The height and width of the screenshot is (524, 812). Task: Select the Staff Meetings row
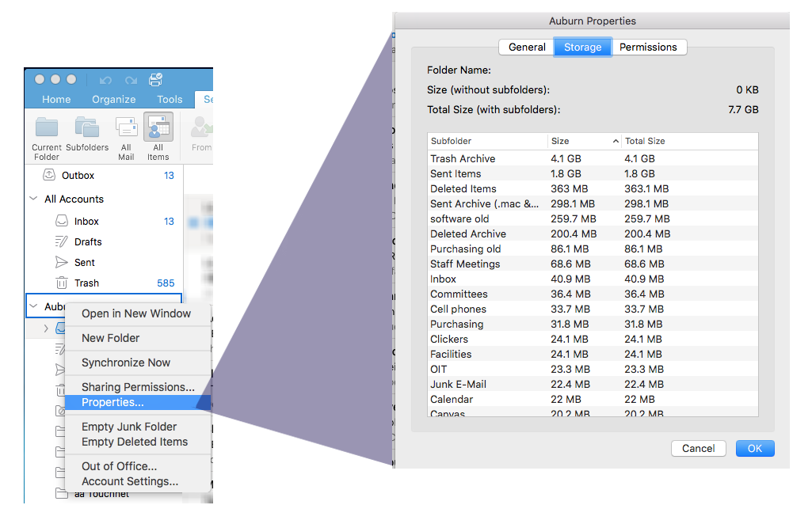point(593,264)
